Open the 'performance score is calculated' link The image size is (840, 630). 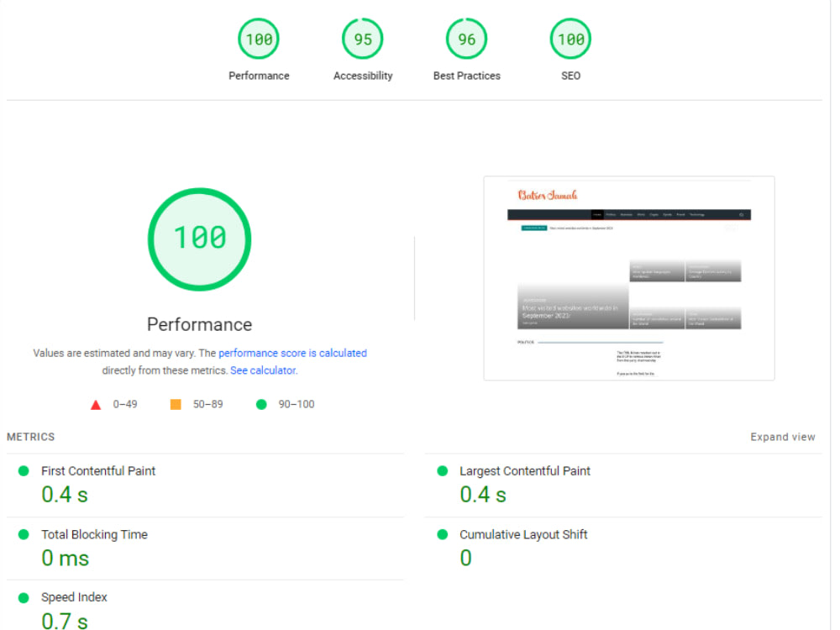(292, 353)
